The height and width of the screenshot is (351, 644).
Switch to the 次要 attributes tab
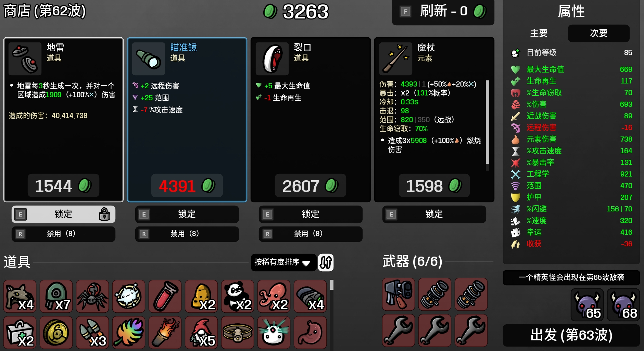(598, 33)
